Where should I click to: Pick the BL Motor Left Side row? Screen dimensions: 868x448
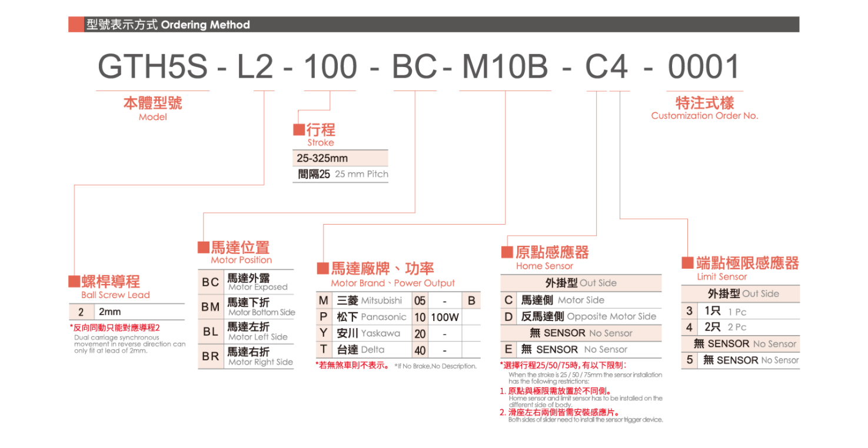245,332
